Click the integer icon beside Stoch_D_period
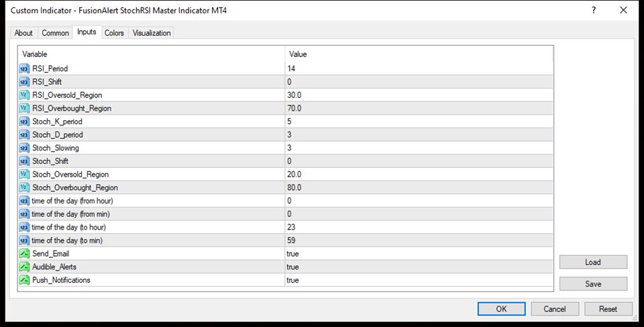Image resolution: width=644 pixels, height=327 pixels. coord(25,134)
